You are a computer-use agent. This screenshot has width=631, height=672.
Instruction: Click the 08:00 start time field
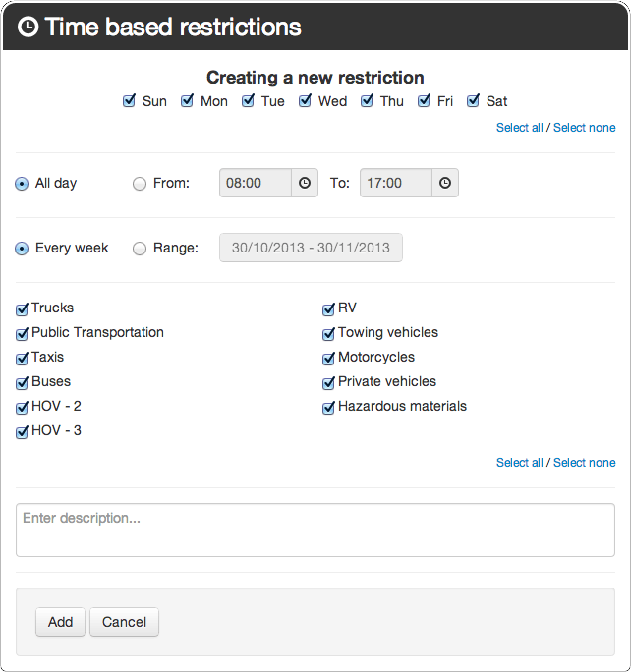(256, 183)
